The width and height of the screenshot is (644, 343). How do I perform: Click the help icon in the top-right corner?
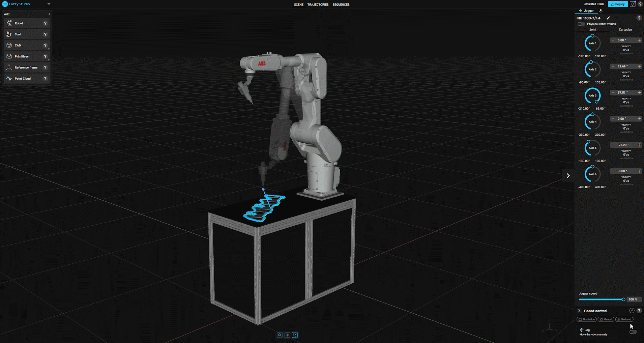640,4
